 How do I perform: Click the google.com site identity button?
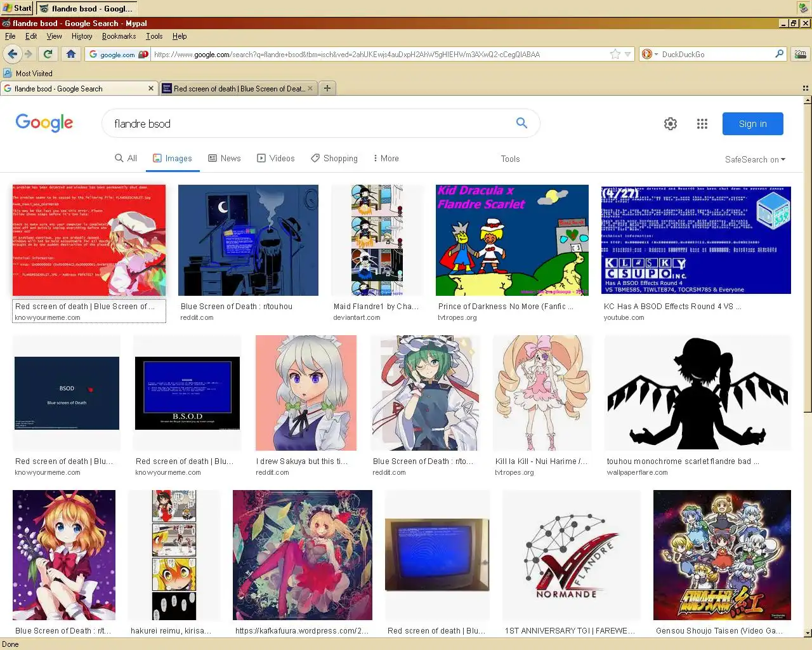pyautogui.click(x=118, y=54)
